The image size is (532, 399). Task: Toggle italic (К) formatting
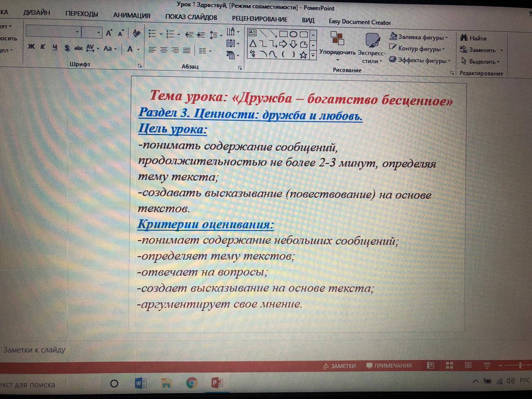(x=42, y=47)
